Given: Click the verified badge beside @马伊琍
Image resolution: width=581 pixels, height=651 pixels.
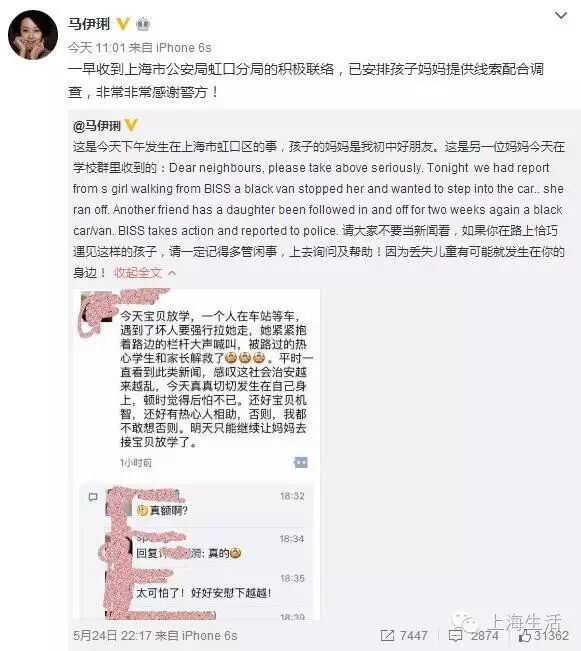Looking at the screenshot, I should coord(131,125).
